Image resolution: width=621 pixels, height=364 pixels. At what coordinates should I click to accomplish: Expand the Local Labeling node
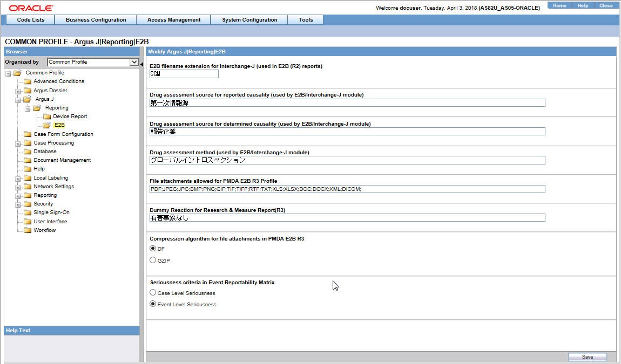(x=18, y=179)
